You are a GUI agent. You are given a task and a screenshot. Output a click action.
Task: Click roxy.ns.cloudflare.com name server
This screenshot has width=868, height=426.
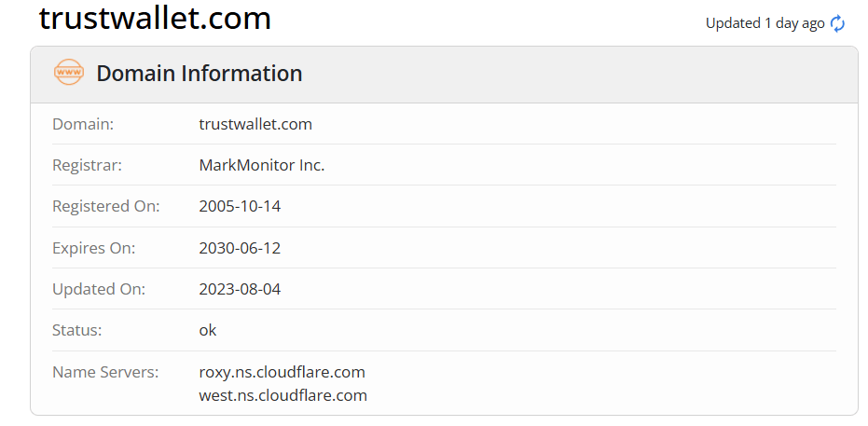click(282, 372)
